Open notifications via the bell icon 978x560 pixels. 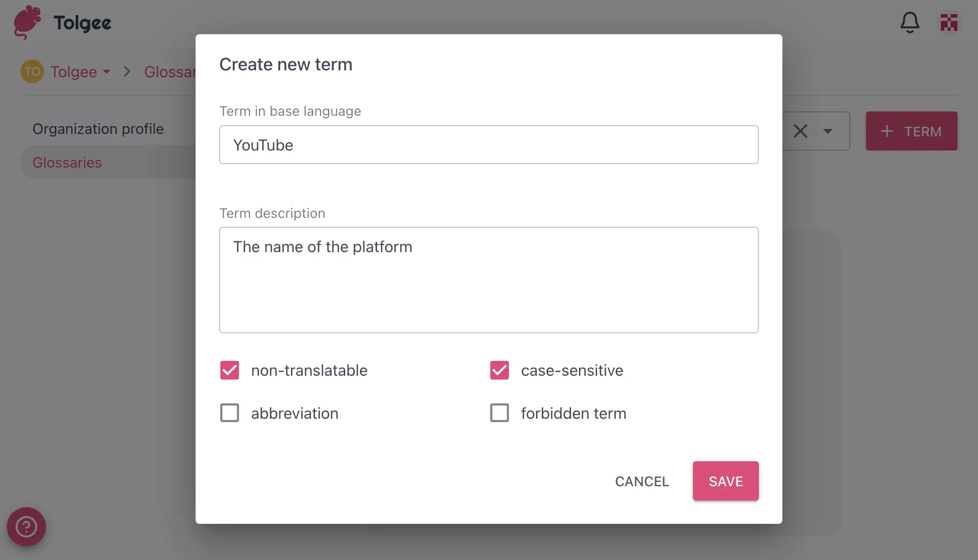[x=910, y=22]
